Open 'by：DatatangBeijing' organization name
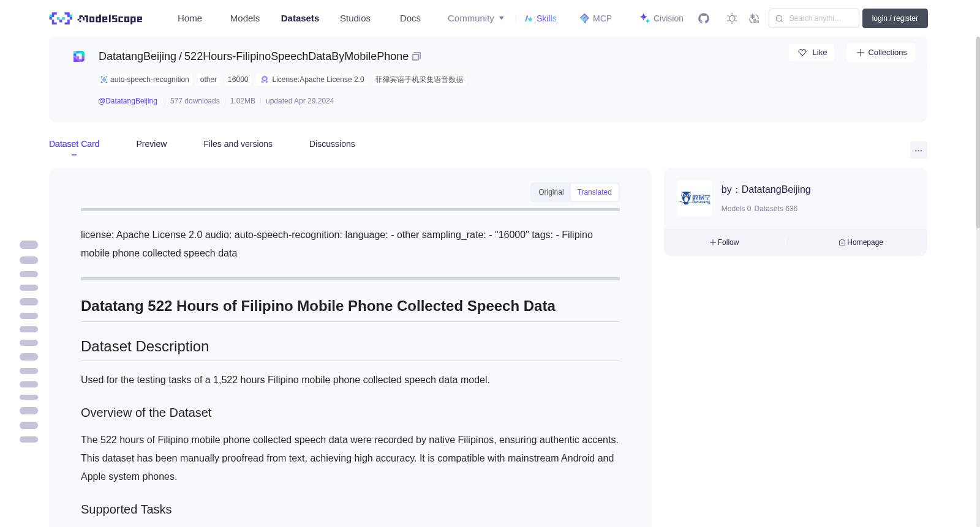980x527 pixels. coord(766,190)
